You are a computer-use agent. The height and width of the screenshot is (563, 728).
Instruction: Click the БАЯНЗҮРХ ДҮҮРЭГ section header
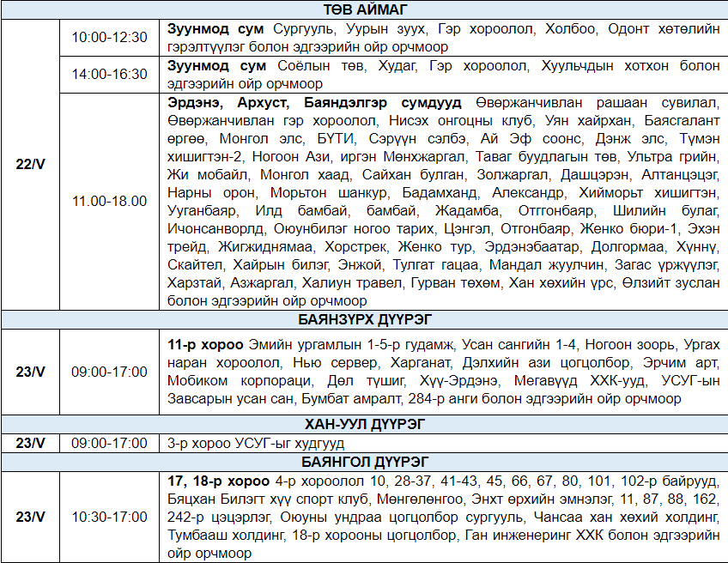[x=364, y=320]
